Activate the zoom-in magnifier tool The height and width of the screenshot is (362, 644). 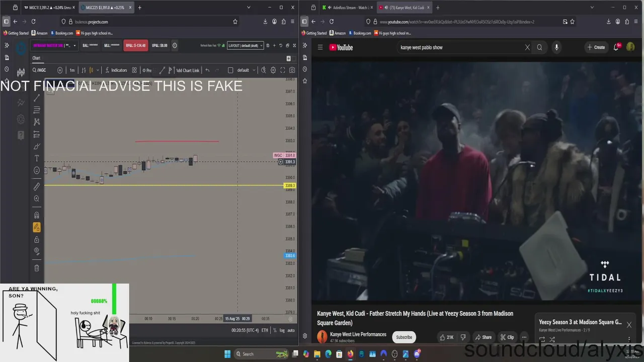[37, 199]
